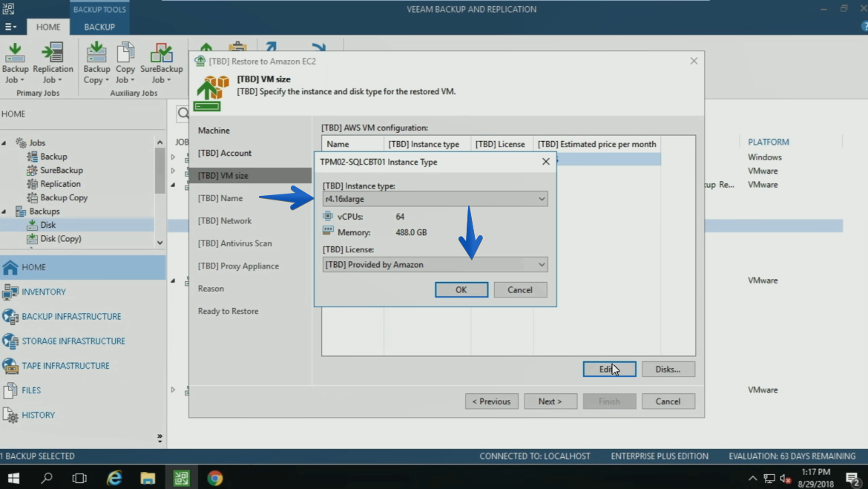The width and height of the screenshot is (868, 489).
Task: Click the Name column header
Action: point(352,144)
